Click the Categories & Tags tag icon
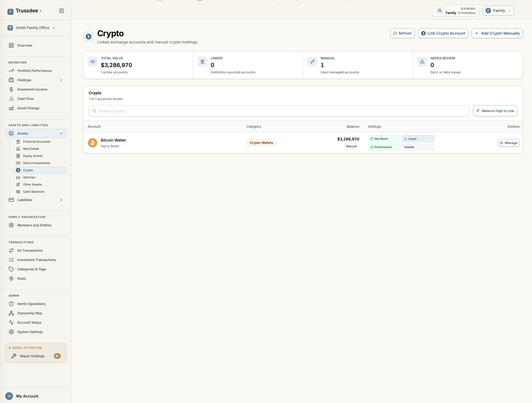This screenshot has width=532, height=403. coord(11,269)
